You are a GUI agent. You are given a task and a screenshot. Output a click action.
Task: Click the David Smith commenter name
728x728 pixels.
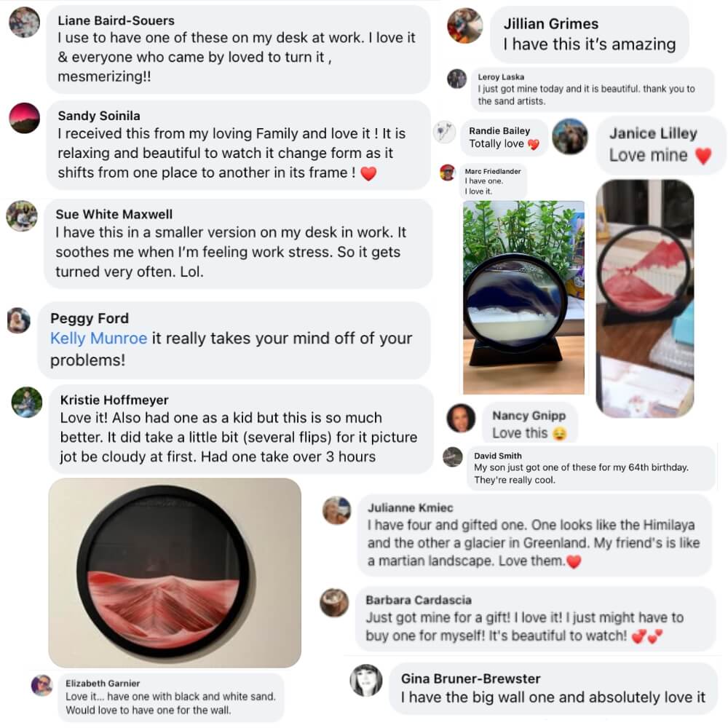(498, 456)
